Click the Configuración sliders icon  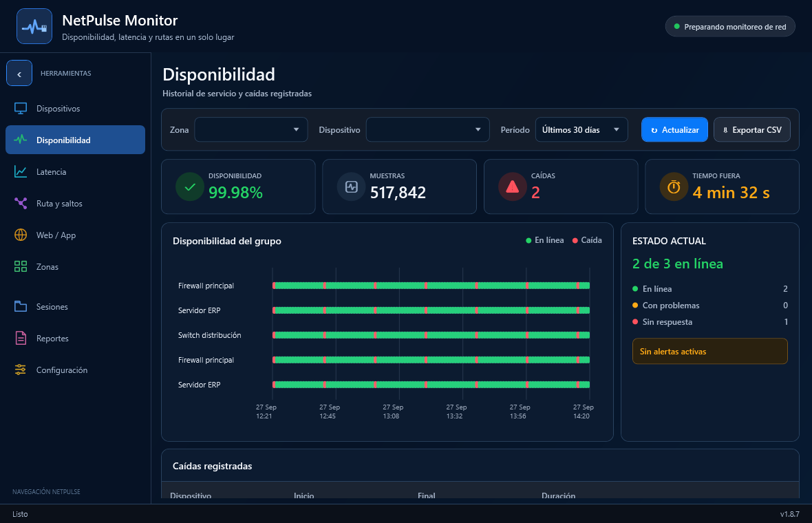[x=21, y=370]
